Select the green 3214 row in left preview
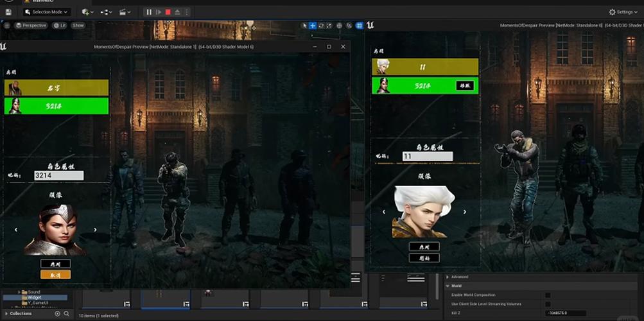The height and width of the screenshot is (321, 644). coord(57,106)
